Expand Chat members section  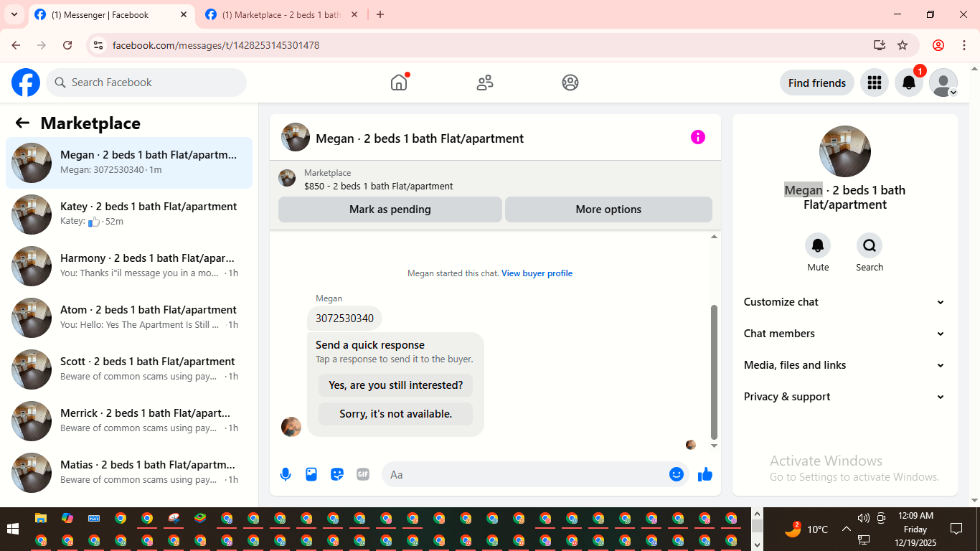tap(844, 334)
